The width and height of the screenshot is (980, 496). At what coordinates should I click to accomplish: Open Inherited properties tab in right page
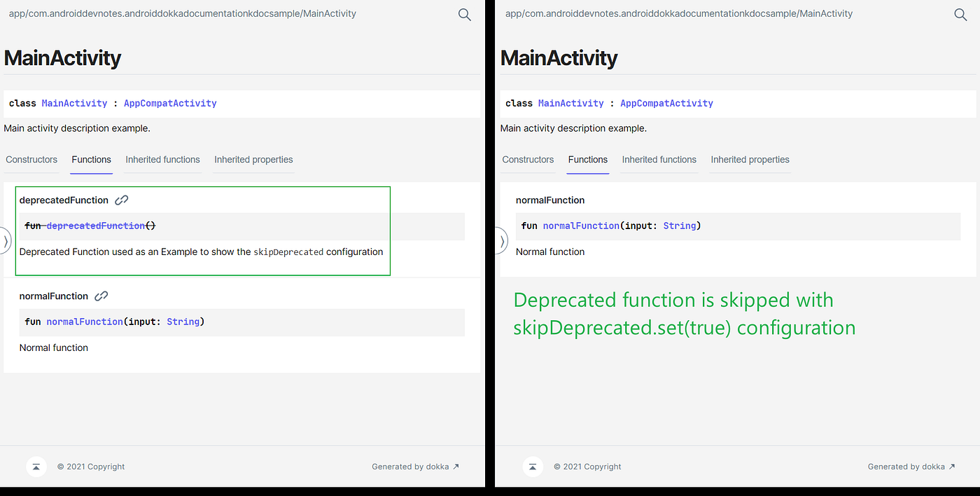(750, 160)
